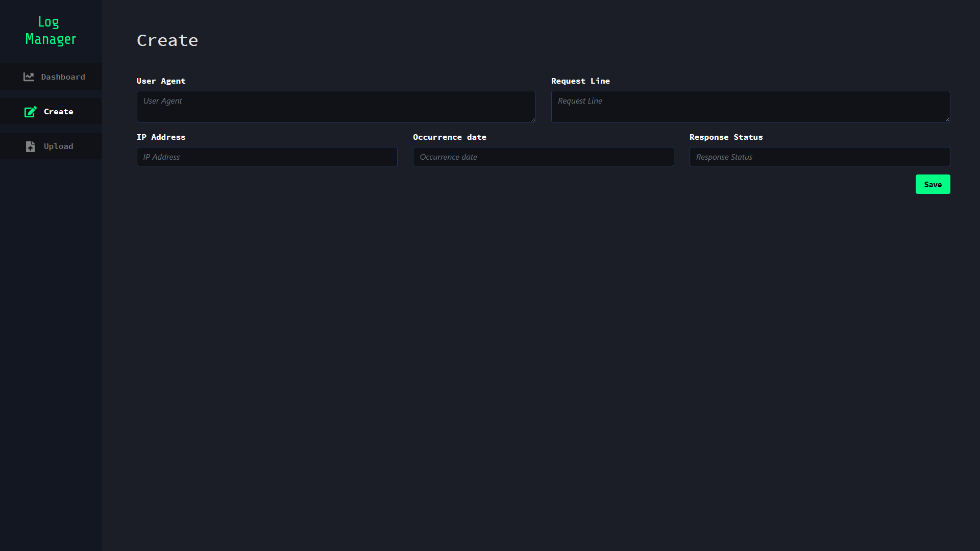Click the bold User Agent field label
Viewport: 980px width, 551px height.
[x=161, y=81]
